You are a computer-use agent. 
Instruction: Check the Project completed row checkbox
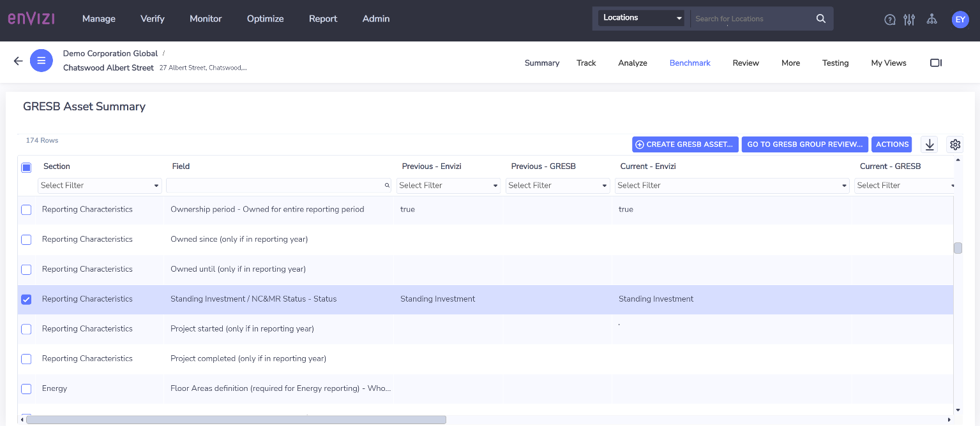coord(26,359)
